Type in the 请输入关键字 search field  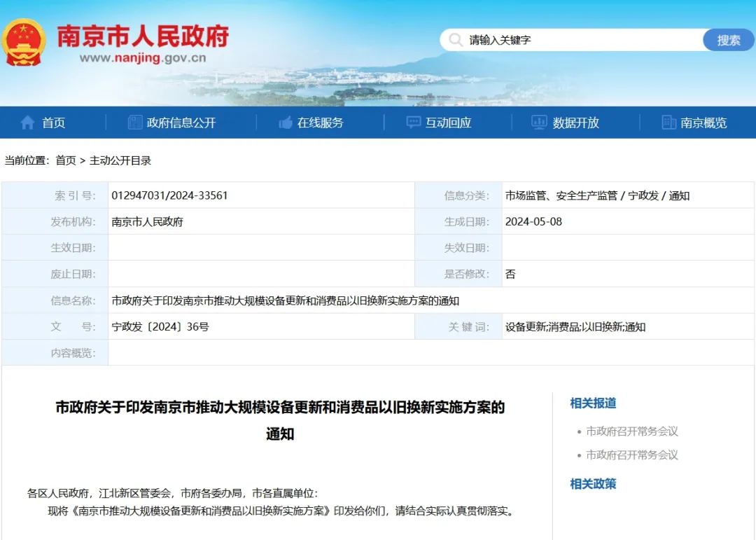pos(581,40)
